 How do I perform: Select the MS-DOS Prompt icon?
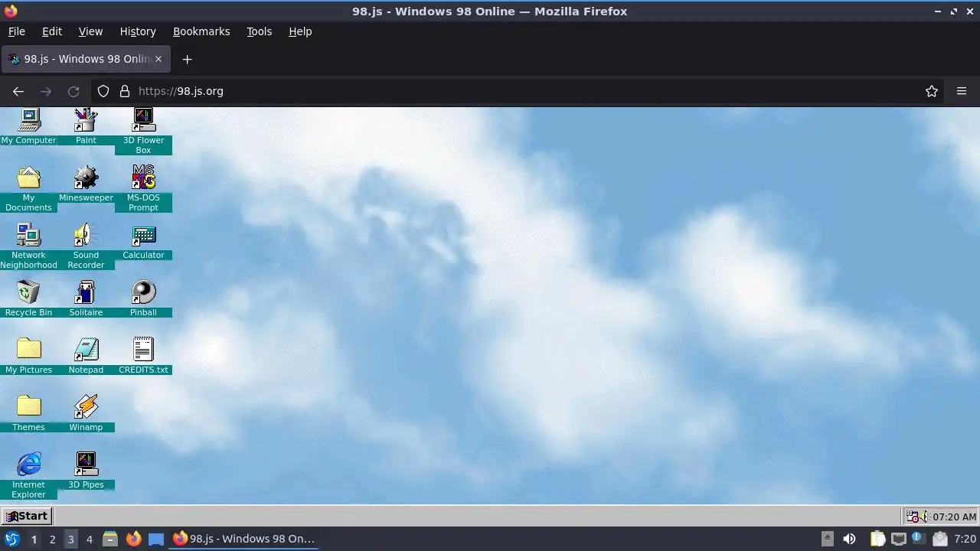pyautogui.click(x=143, y=188)
